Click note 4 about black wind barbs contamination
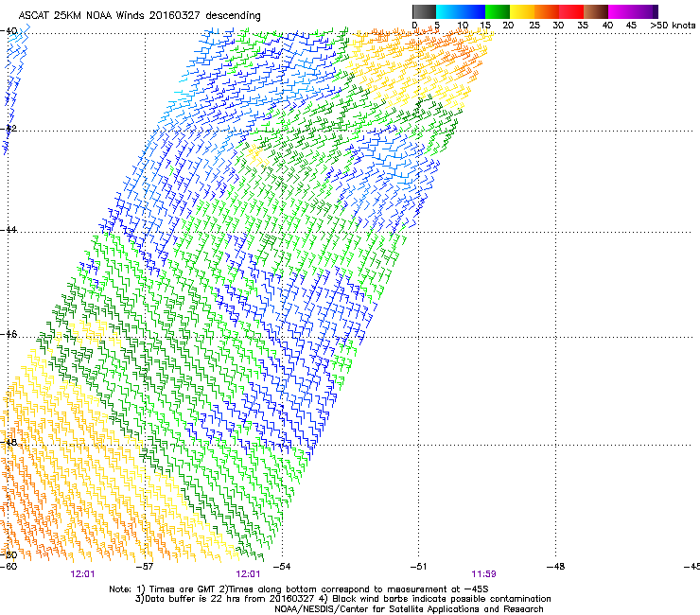Viewport: 700px width, 615px height. tap(435, 599)
